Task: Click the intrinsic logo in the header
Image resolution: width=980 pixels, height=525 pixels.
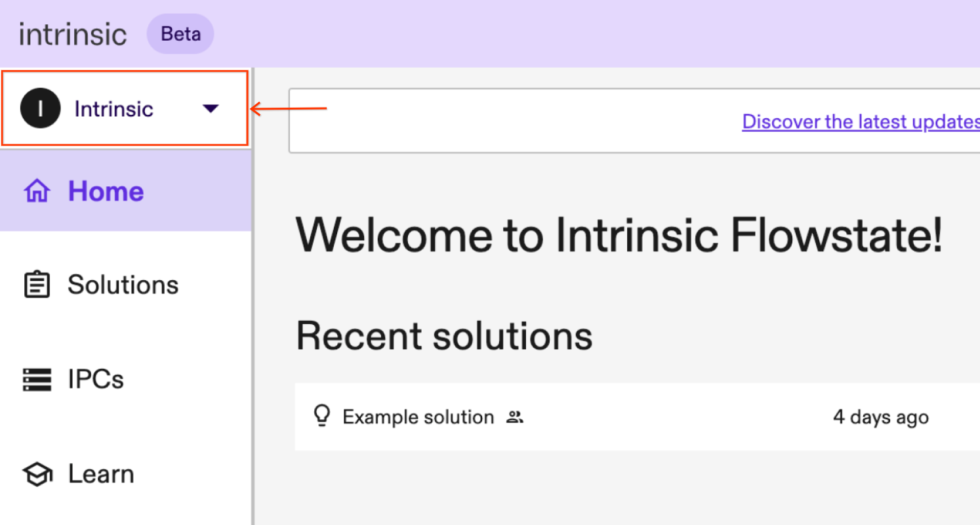Action: click(73, 34)
